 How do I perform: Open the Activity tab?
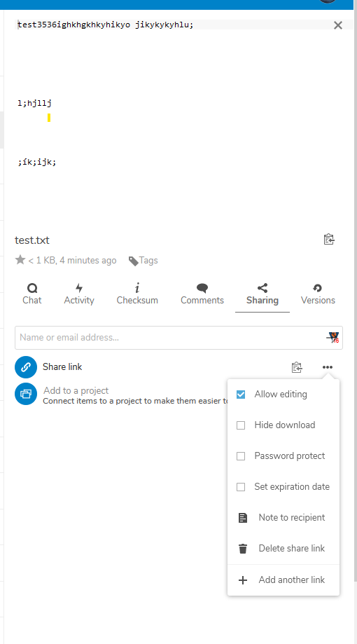(x=79, y=294)
